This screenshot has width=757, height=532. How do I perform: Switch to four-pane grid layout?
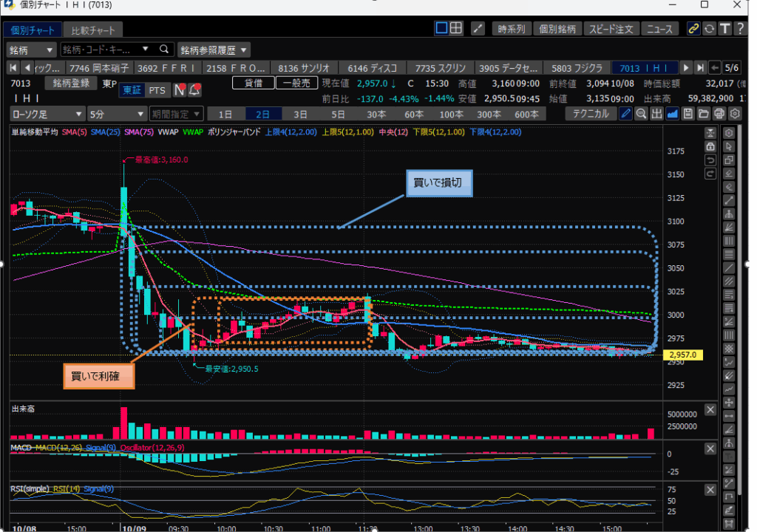pos(456,29)
